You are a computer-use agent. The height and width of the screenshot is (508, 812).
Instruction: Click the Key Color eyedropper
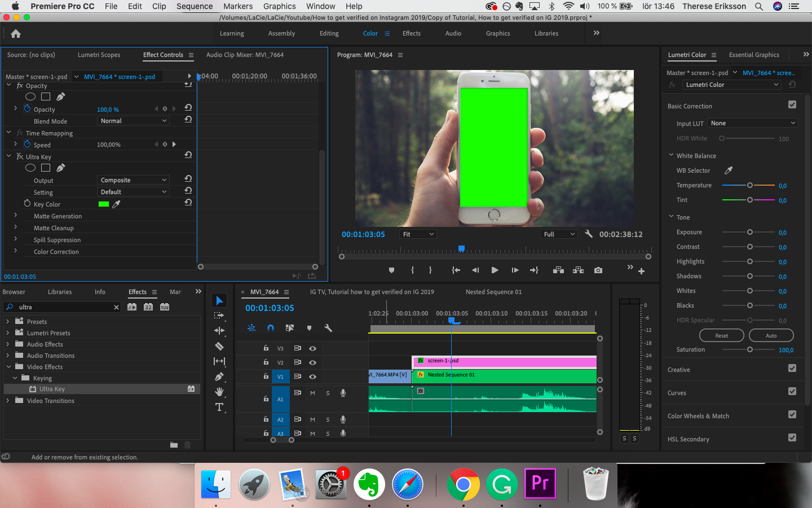117,204
